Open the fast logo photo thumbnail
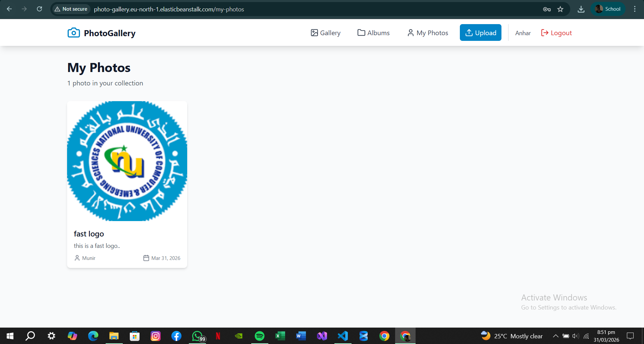 tap(127, 161)
